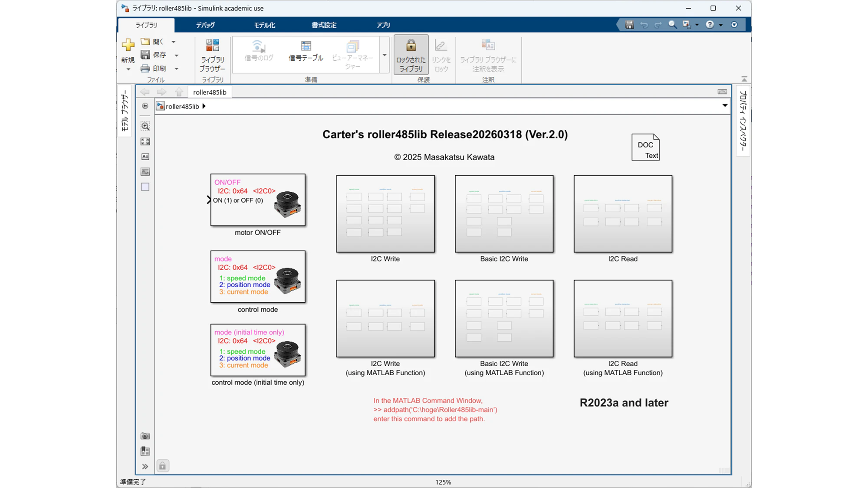Screen dimensions: 868x488
Task: Click the Hide/Show Explorer Bar circle icon
Action: 145,106
